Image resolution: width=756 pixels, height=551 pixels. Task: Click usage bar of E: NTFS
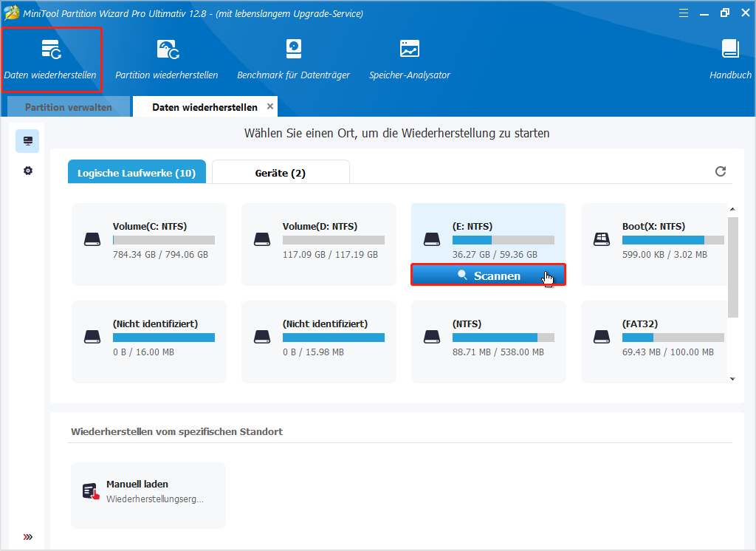tap(503, 240)
